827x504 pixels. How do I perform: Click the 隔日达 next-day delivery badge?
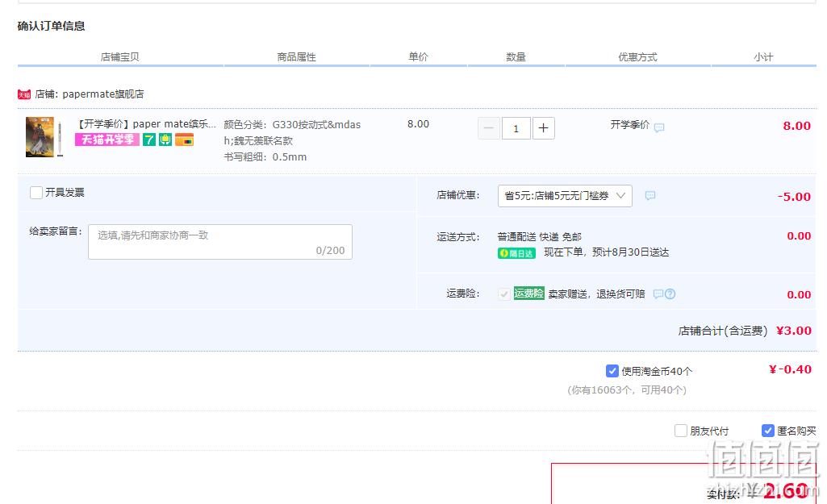click(516, 253)
